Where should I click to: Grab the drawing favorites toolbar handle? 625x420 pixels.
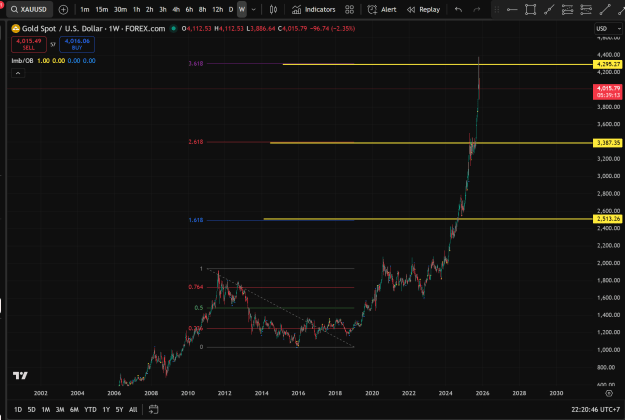tap(496, 10)
